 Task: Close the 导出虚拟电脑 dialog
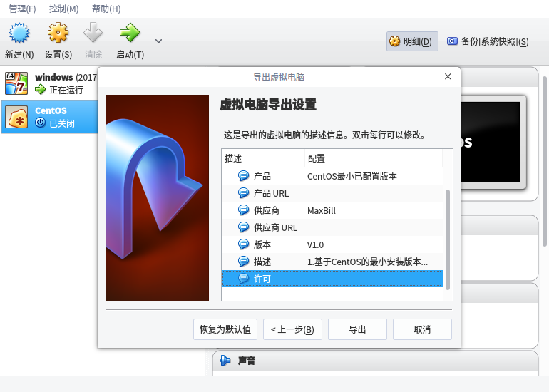pos(448,77)
